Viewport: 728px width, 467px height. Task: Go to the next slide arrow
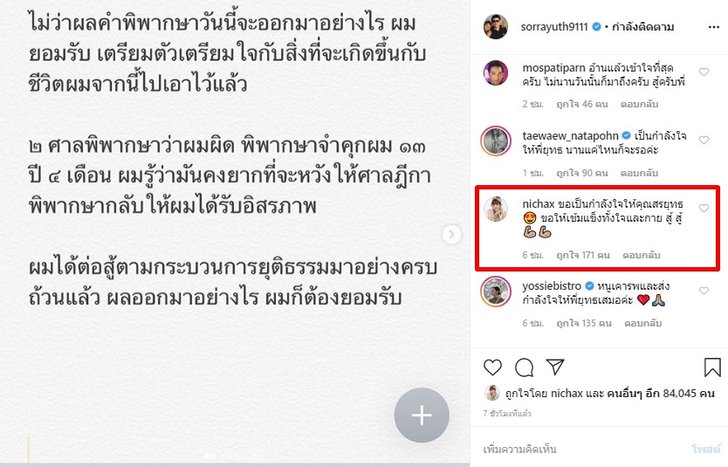(451, 234)
